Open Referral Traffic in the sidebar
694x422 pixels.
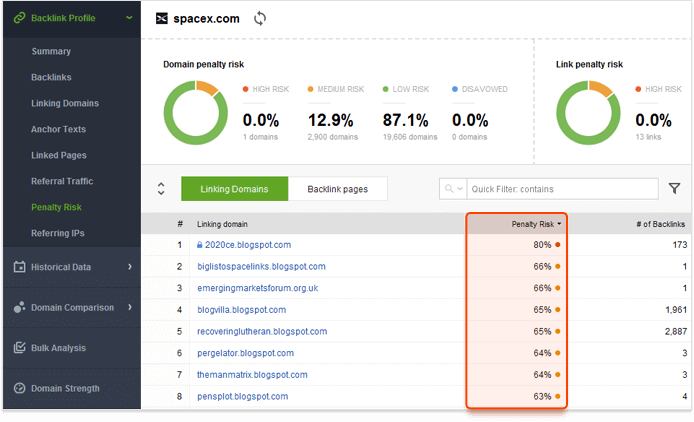coord(62,181)
